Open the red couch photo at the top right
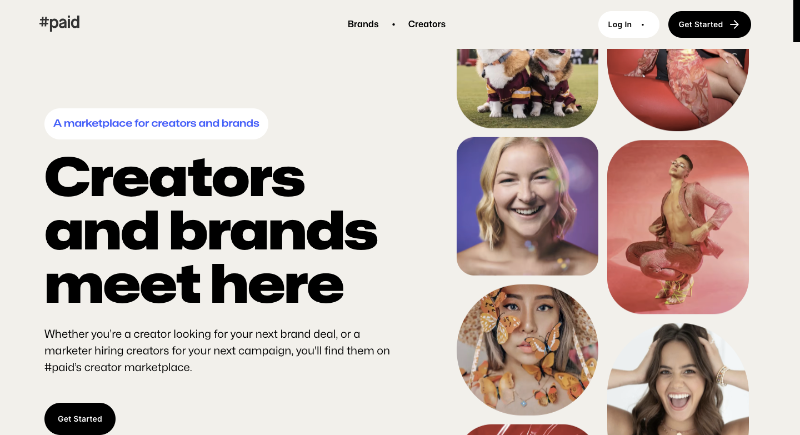This screenshot has width=800, height=435. [x=678, y=90]
